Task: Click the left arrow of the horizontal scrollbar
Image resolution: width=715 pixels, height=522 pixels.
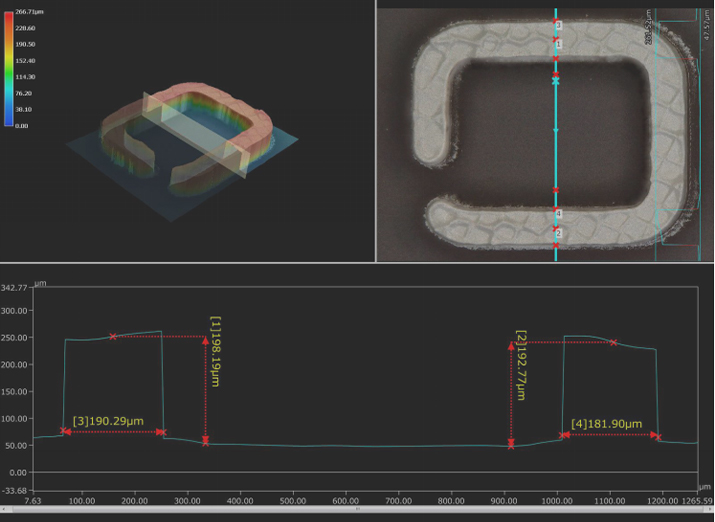Action: (x=5, y=508)
